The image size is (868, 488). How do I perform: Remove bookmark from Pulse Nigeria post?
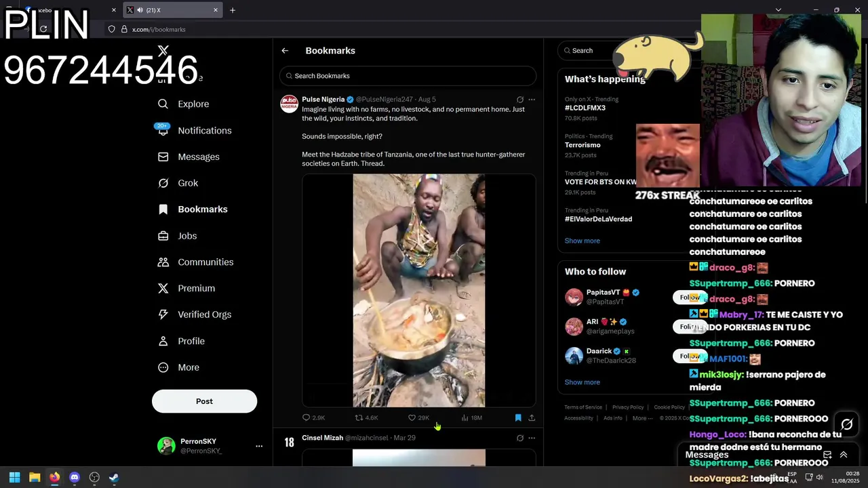[518, 418]
